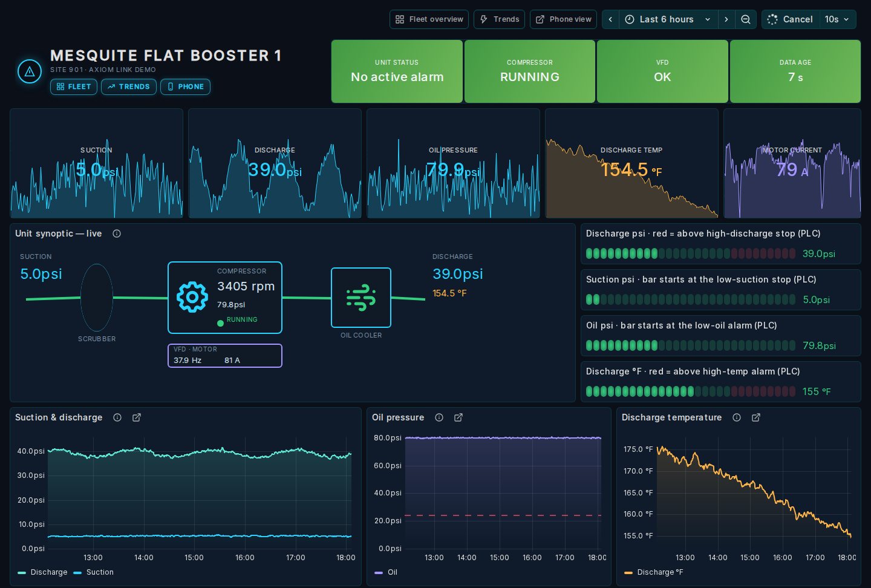Click the 3405 rpm compressor value

(x=246, y=286)
